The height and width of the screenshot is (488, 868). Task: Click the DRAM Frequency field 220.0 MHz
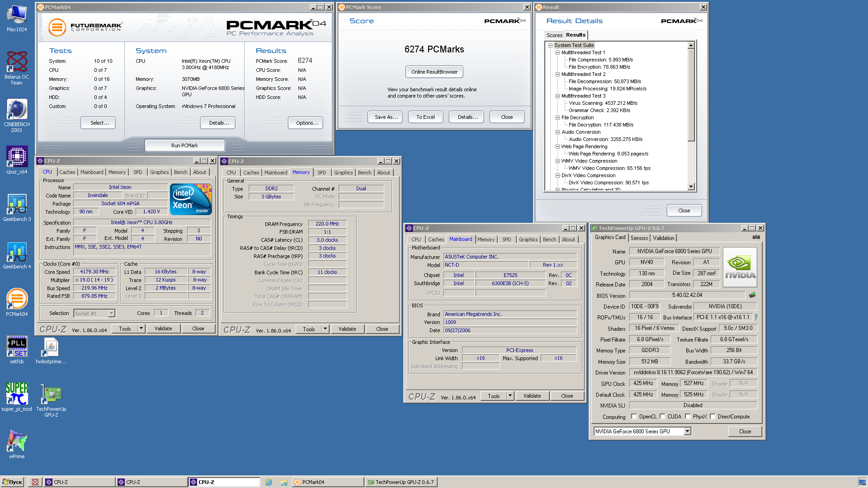click(x=327, y=224)
